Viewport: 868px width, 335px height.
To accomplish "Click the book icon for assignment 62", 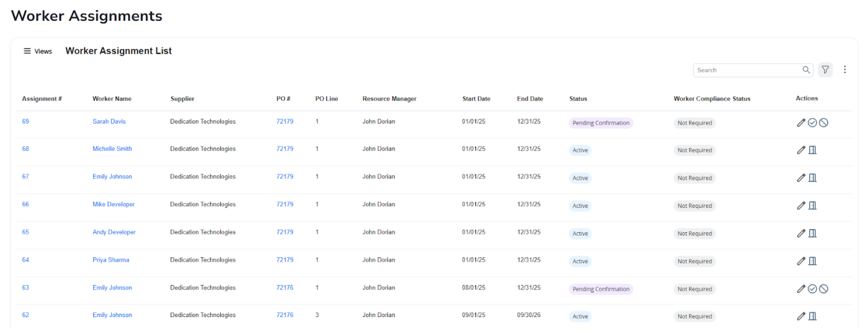I will pyautogui.click(x=812, y=316).
